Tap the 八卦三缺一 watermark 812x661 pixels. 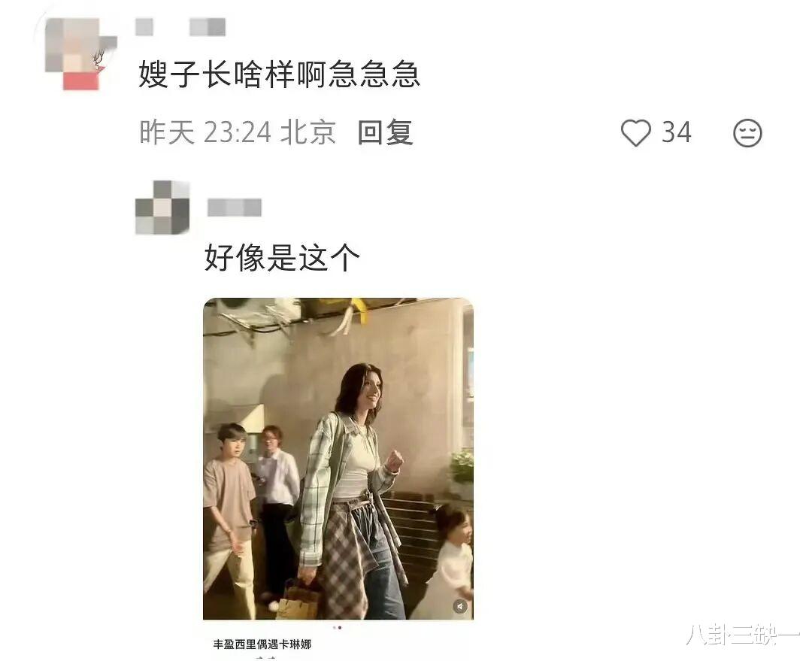pyautogui.click(x=743, y=635)
